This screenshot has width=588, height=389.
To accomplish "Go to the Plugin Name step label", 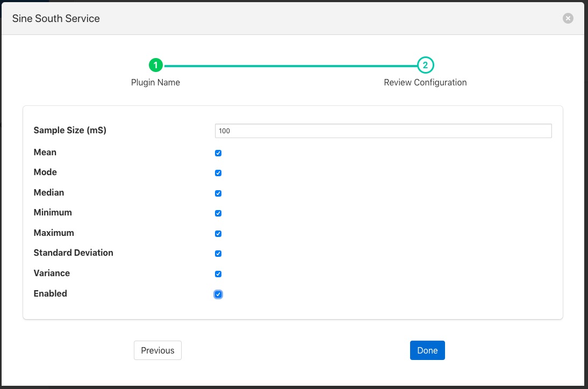I will (155, 83).
